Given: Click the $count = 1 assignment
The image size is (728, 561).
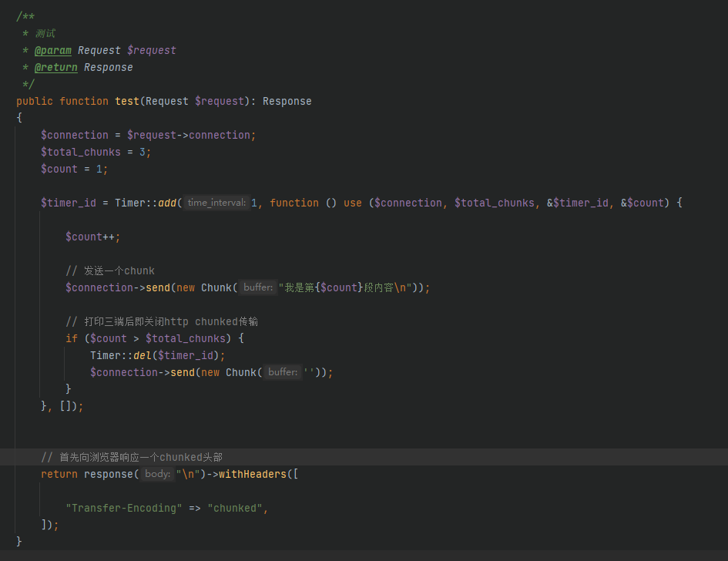Looking at the screenshot, I should click(74, 169).
